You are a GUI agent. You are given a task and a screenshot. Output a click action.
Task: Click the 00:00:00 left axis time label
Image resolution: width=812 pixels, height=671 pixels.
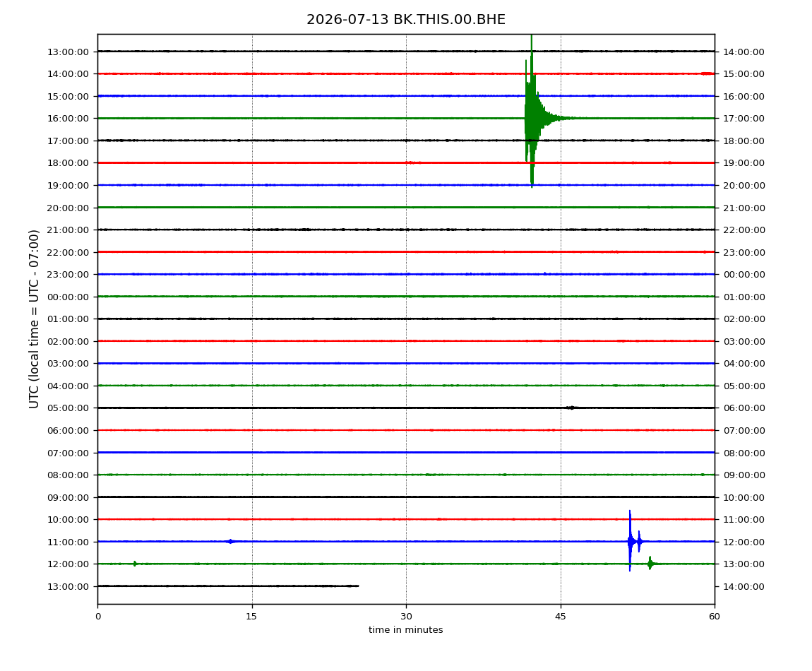pos(68,297)
